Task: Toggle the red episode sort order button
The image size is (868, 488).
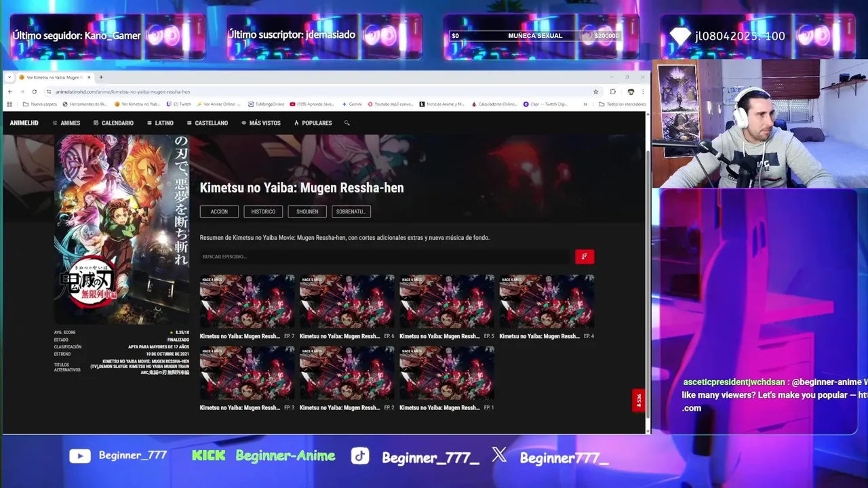Action: click(x=585, y=257)
